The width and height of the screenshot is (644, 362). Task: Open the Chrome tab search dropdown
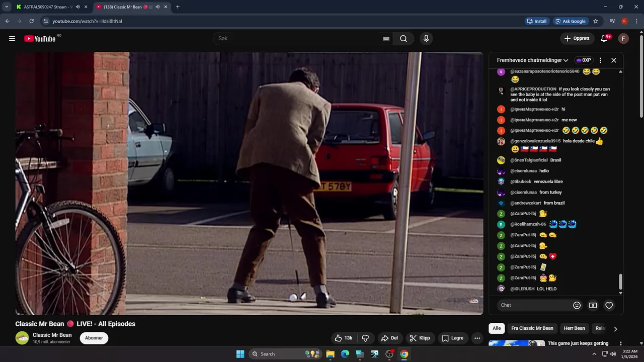(x=7, y=7)
